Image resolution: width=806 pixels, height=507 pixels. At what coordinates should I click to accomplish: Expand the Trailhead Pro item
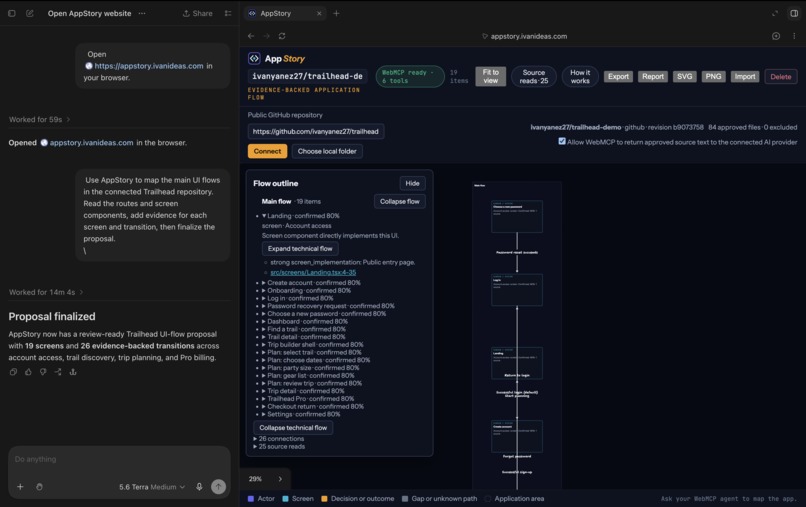click(308, 399)
